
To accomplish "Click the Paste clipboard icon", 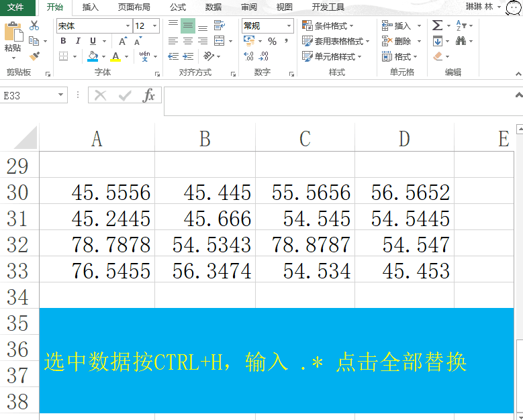I will [x=13, y=32].
